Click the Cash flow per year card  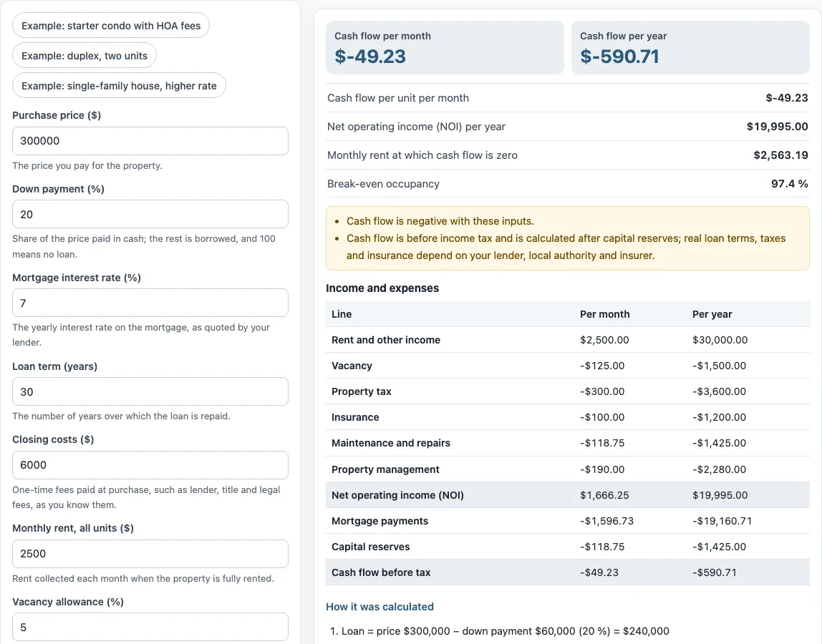tap(690, 48)
